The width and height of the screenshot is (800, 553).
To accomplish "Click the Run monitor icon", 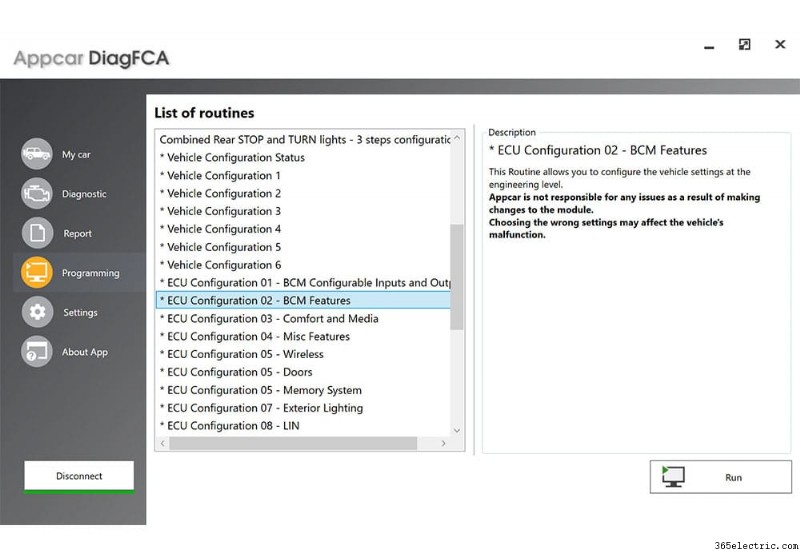I will click(x=673, y=476).
